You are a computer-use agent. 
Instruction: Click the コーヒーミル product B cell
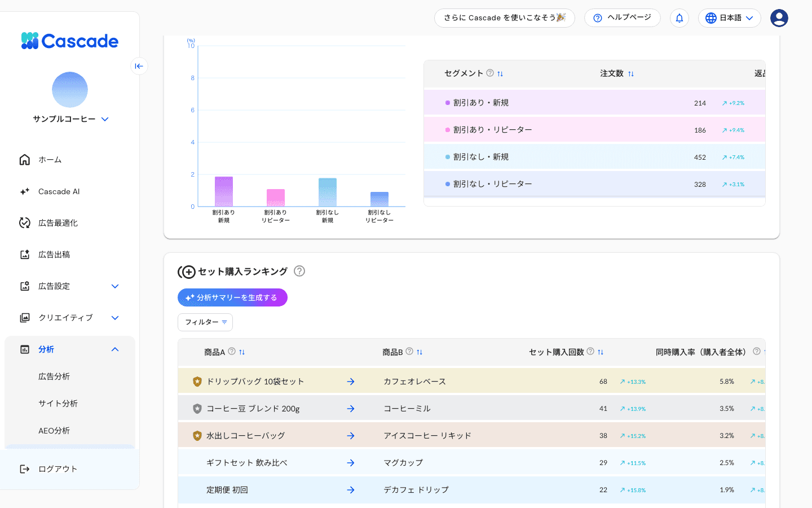pos(407,409)
